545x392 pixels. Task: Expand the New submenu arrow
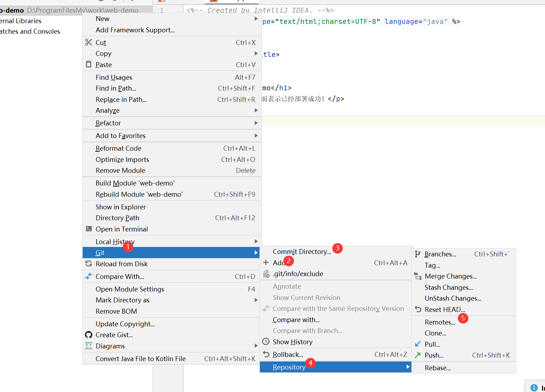pos(256,19)
